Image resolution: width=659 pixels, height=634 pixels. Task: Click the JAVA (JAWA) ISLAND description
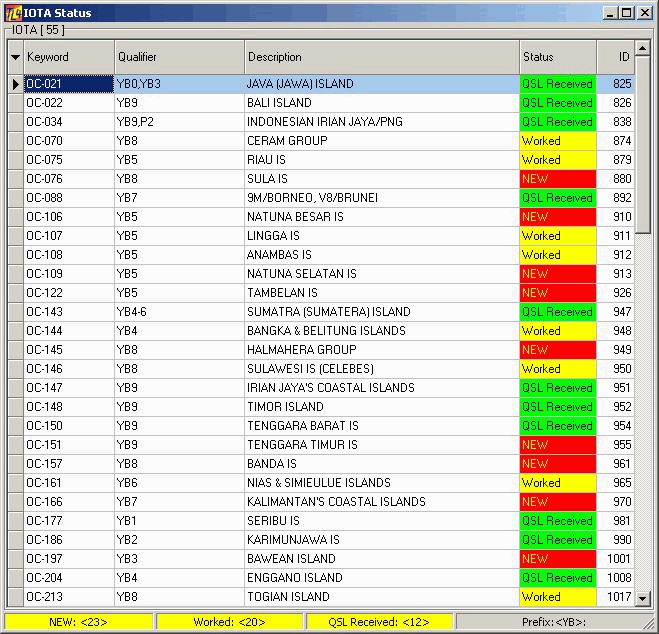pos(382,84)
